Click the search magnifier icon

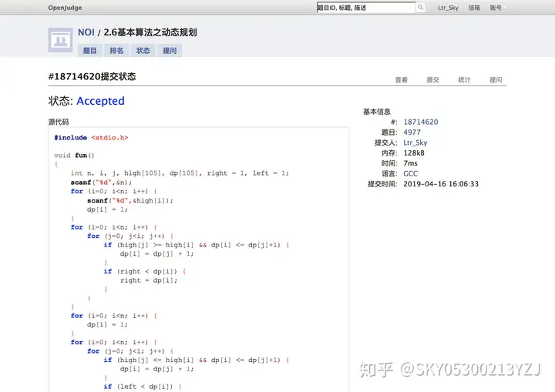point(421,8)
